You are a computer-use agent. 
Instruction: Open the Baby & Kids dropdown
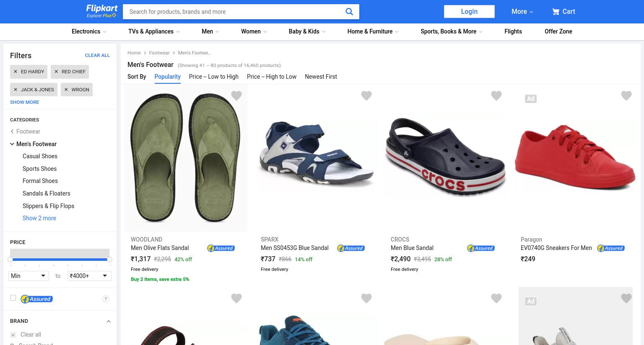[307, 31]
